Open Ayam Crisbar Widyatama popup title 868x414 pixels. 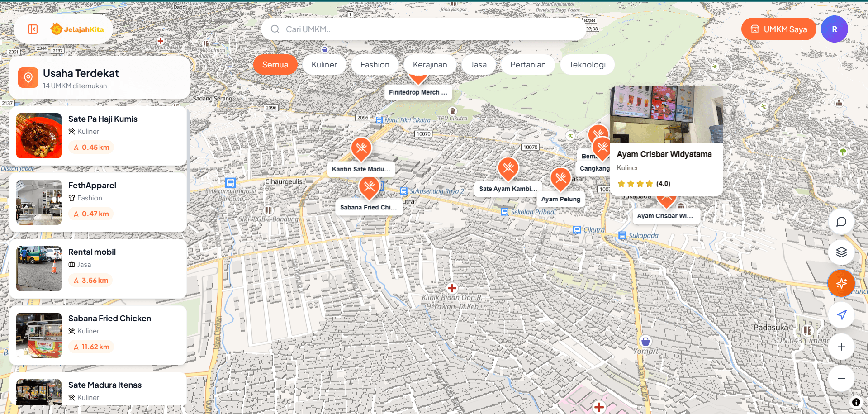tap(664, 154)
